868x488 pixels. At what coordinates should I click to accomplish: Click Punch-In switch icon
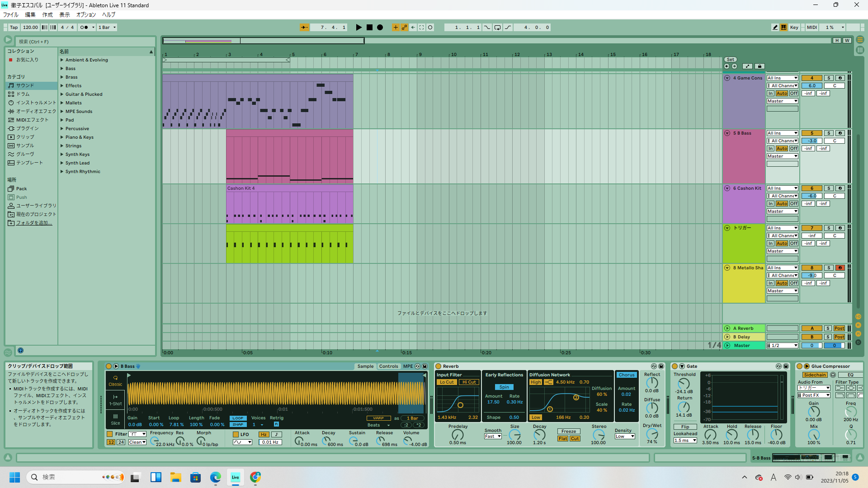tap(487, 28)
